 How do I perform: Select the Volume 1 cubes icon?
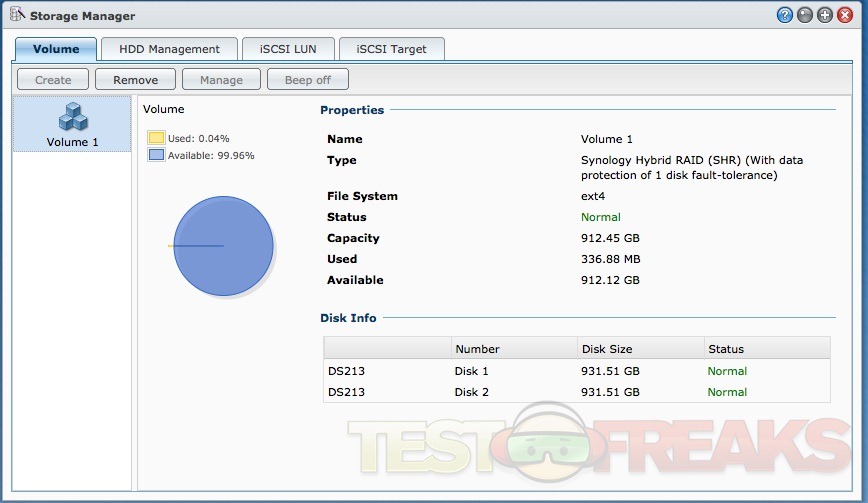pyautogui.click(x=72, y=119)
